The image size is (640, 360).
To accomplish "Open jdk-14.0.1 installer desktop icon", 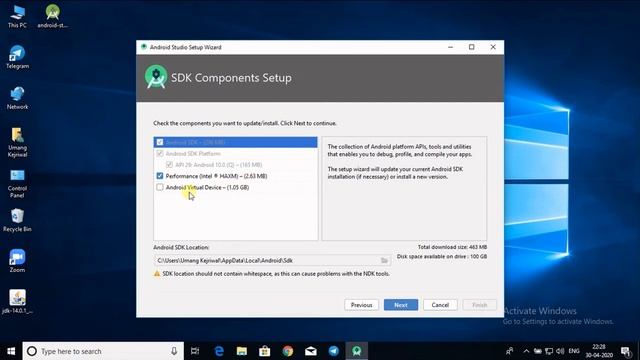I will (x=17, y=302).
